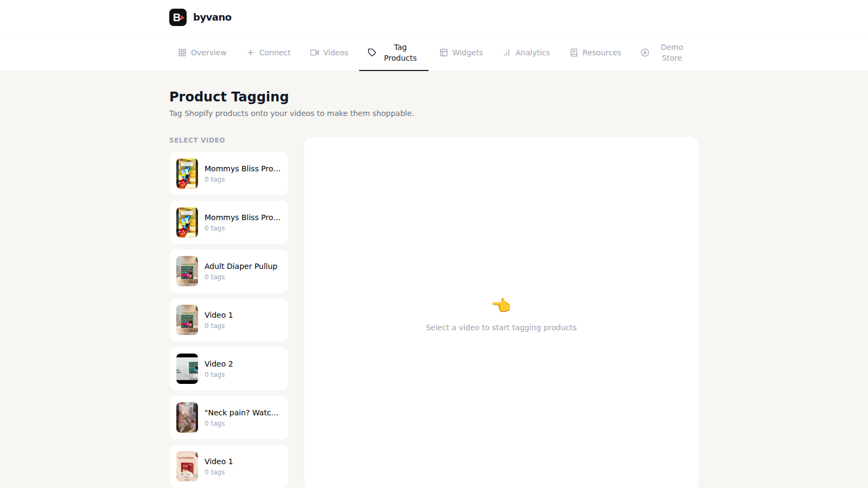Select the Connect plus icon

click(250, 52)
